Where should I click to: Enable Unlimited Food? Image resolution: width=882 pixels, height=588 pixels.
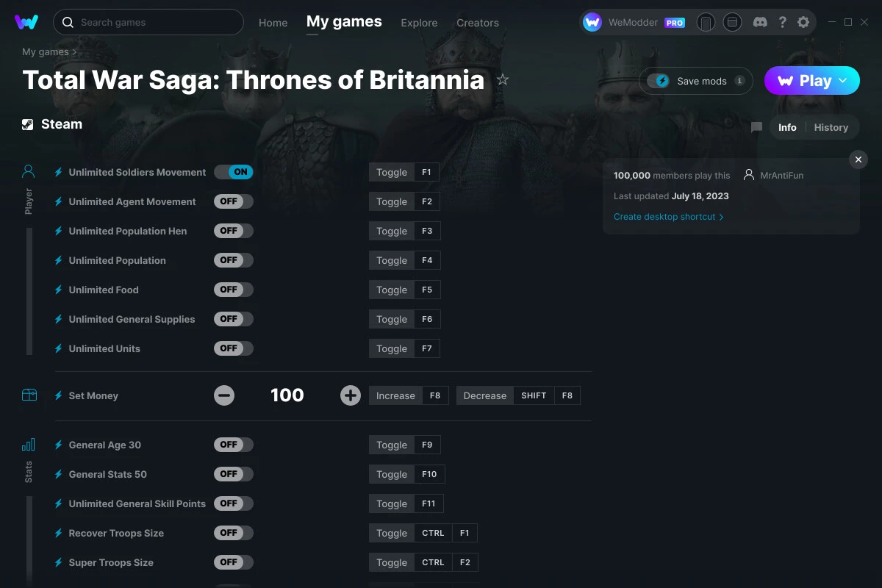click(233, 290)
